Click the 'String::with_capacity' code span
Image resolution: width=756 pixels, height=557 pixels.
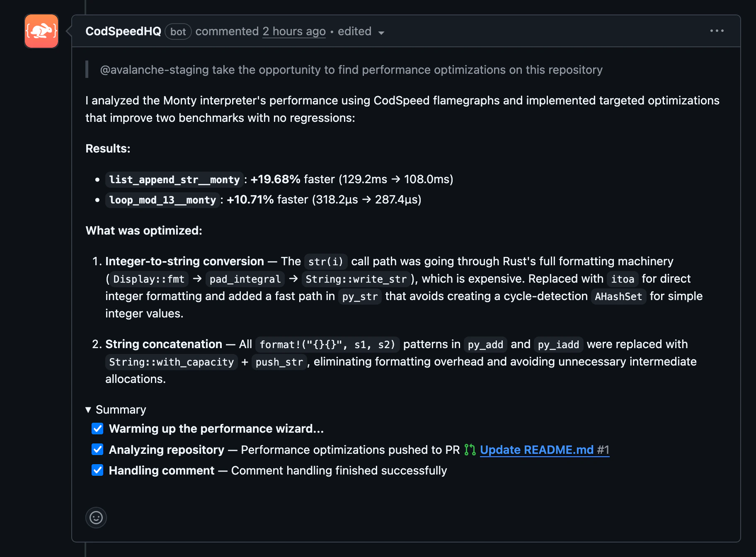[x=171, y=362]
